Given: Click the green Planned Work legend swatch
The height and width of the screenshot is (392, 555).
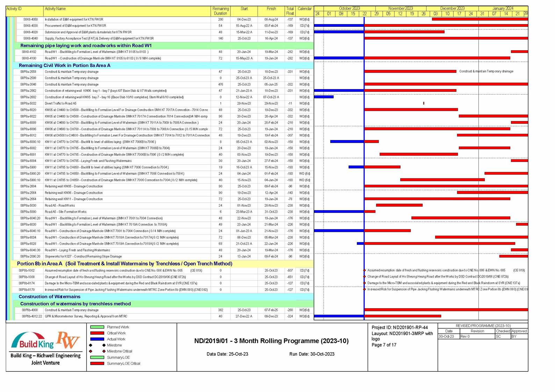Looking at the screenshot, I should coord(97,327).
